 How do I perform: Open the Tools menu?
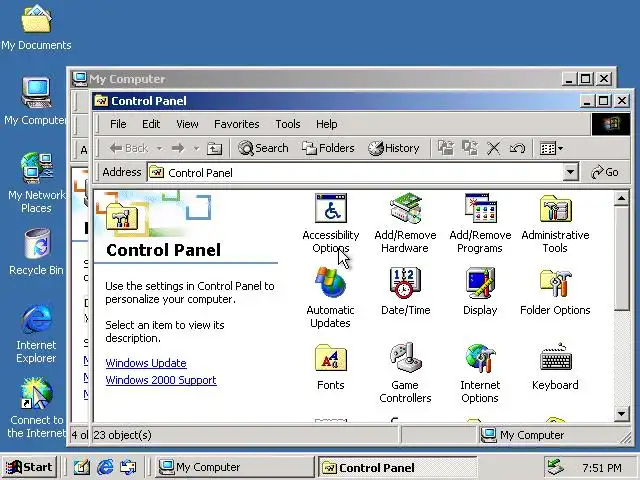288,124
